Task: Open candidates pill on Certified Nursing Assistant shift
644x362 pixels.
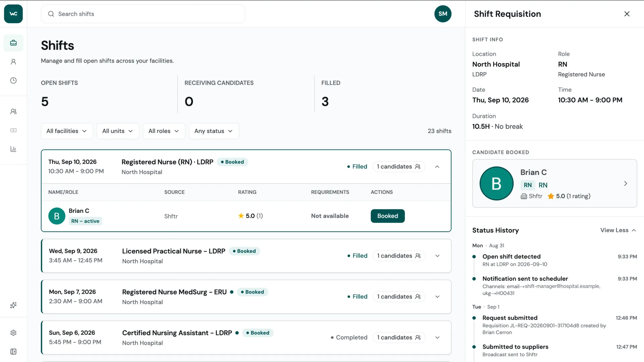Action: (x=399, y=338)
